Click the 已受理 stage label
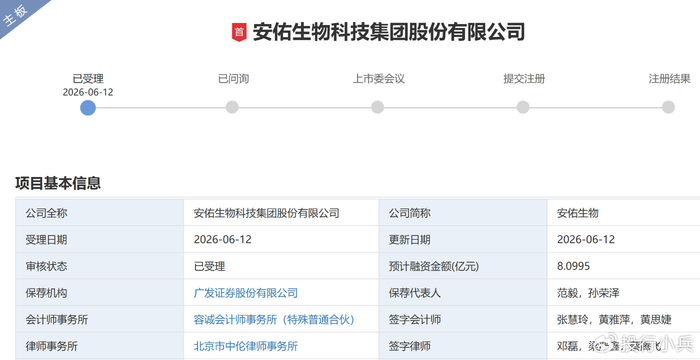Screen dimensions: 700x360 pyautogui.click(x=88, y=79)
